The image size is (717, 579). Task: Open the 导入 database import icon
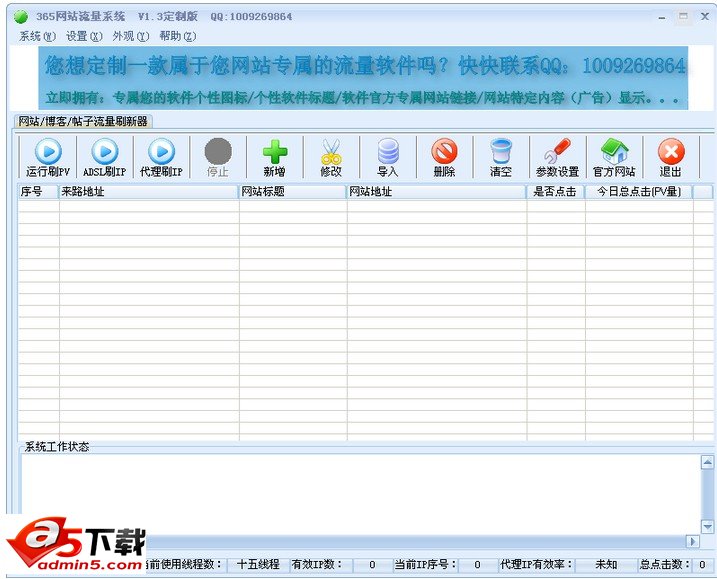point(388,151)
